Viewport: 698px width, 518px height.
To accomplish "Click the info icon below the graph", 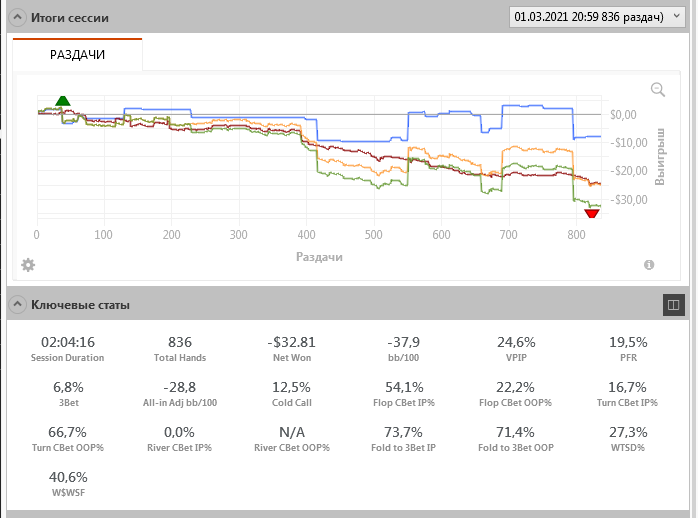I will click(x=649, y=265).
